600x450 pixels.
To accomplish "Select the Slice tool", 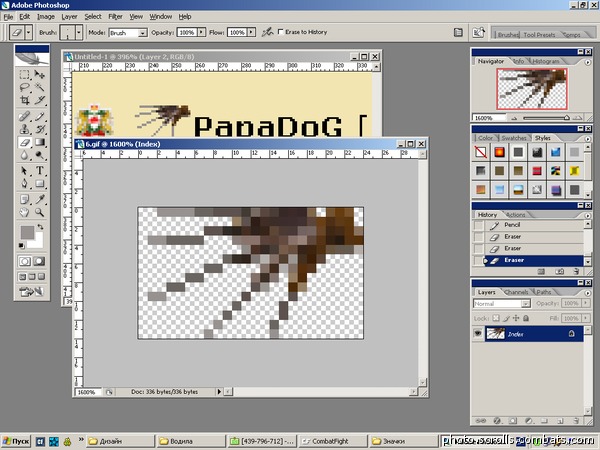I will [x=39, y=100].
